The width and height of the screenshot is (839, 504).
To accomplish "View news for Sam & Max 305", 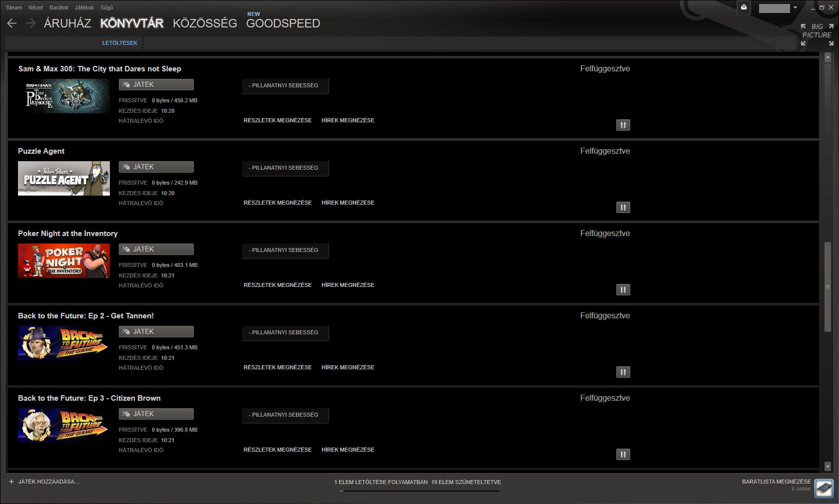I will tap(348, 120).
